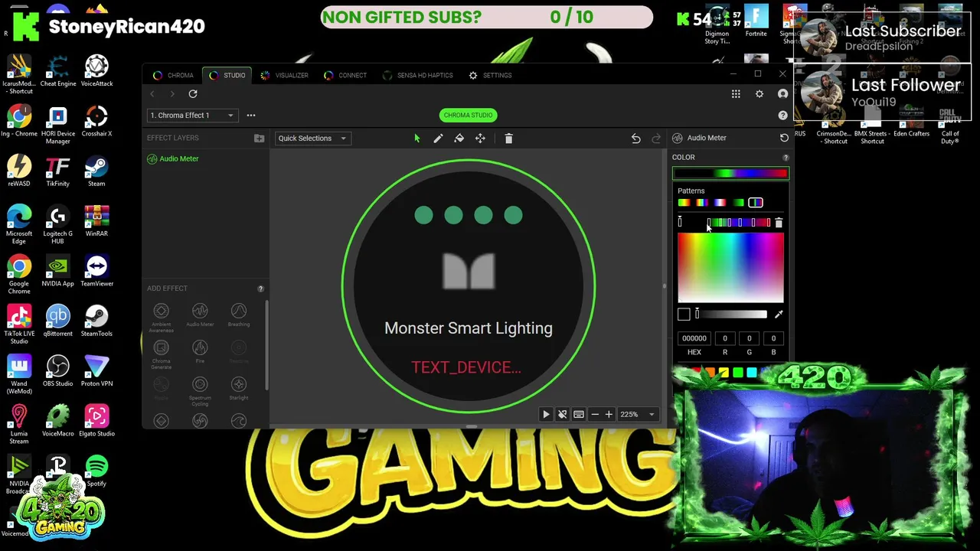
Task: Switch to the CHROMA tab
Action: (173, 75)
